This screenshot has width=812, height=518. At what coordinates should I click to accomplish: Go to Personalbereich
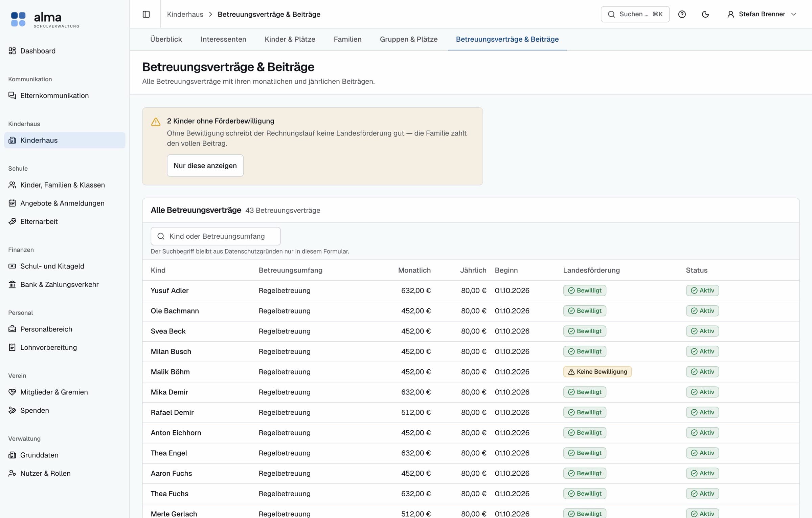coord(65,329)
